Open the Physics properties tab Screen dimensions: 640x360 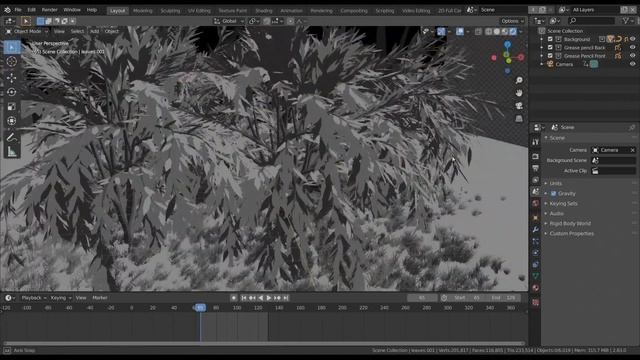pyautogui.click(x=536, y=253)
